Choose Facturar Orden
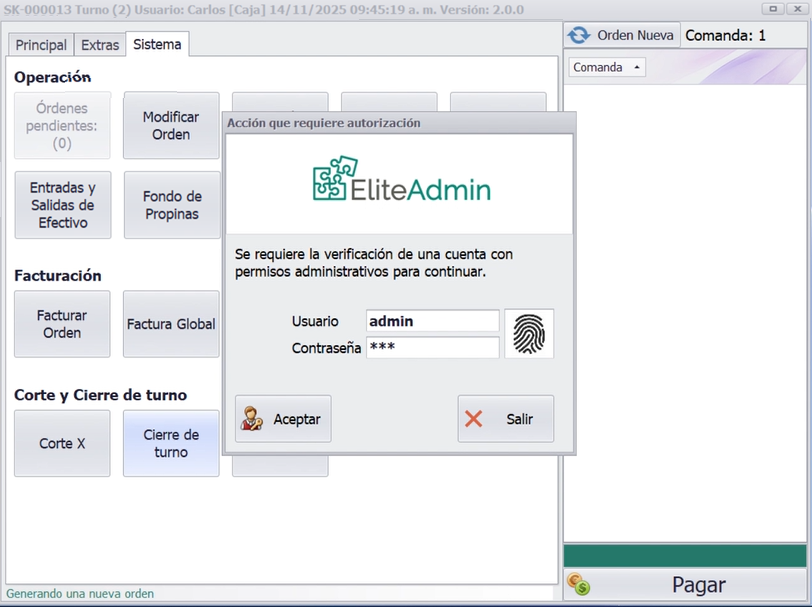Screen dimensions: 812x607 coord(62,324)
